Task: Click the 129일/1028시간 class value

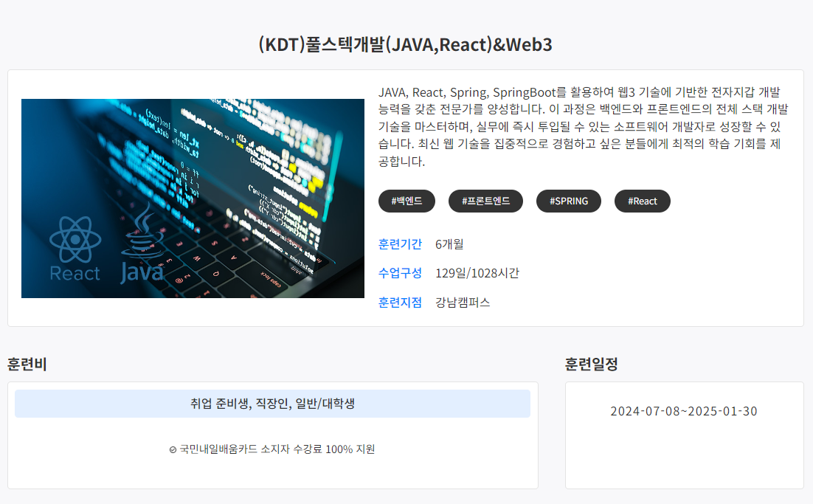Action: tap(477, 273)
